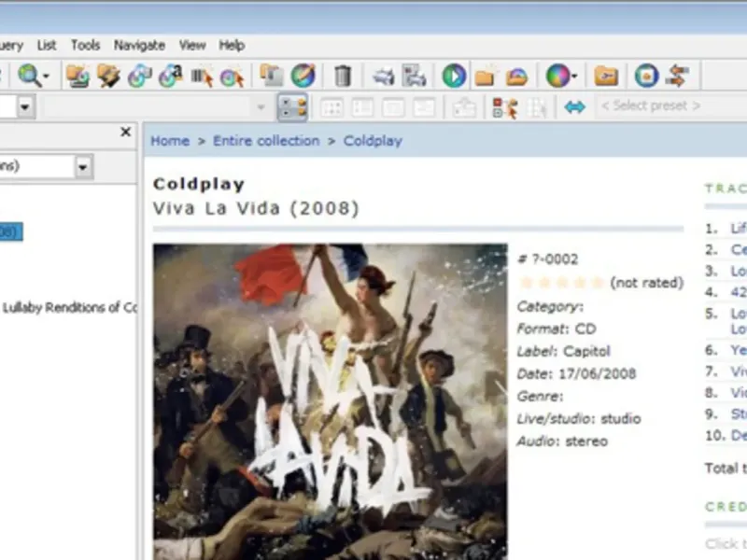Viewport: 747px width, 560px height.
Task: Click the color wheel sphere icon
Action: [557, 77]
